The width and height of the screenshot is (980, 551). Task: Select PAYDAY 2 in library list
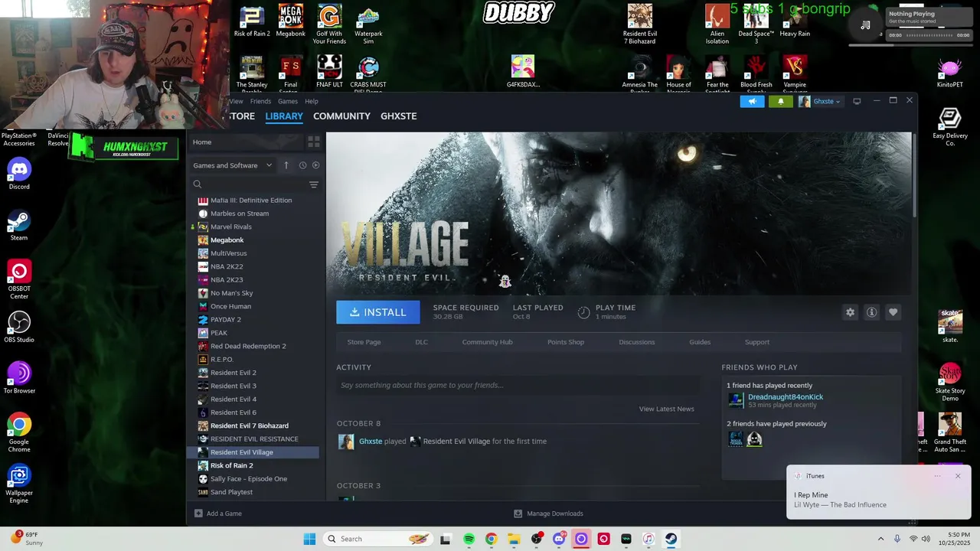point(226,320)
